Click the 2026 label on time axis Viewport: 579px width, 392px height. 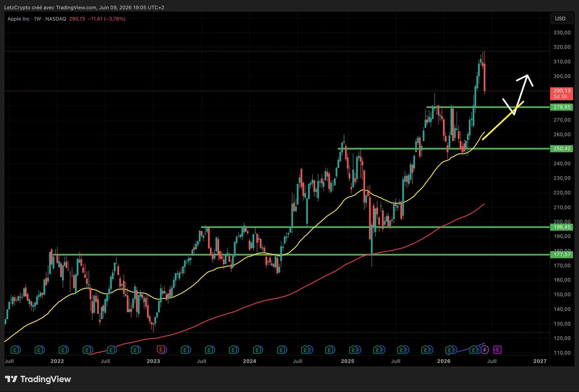coord(443,361)
